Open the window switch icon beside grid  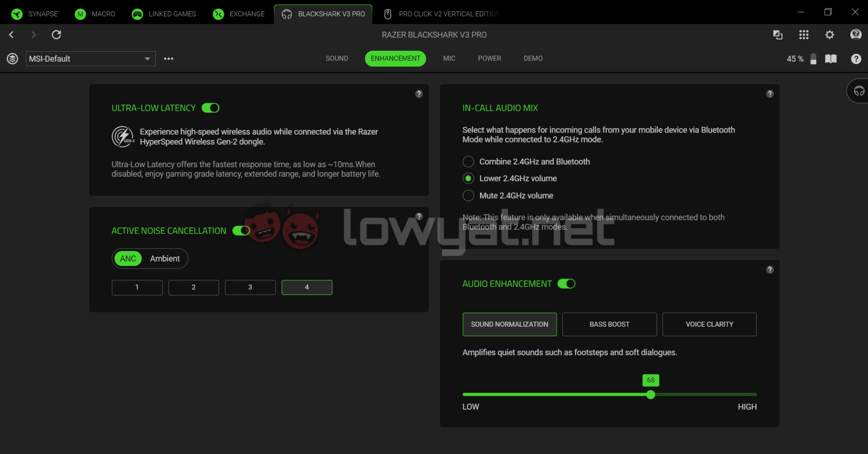coord(778,35)
